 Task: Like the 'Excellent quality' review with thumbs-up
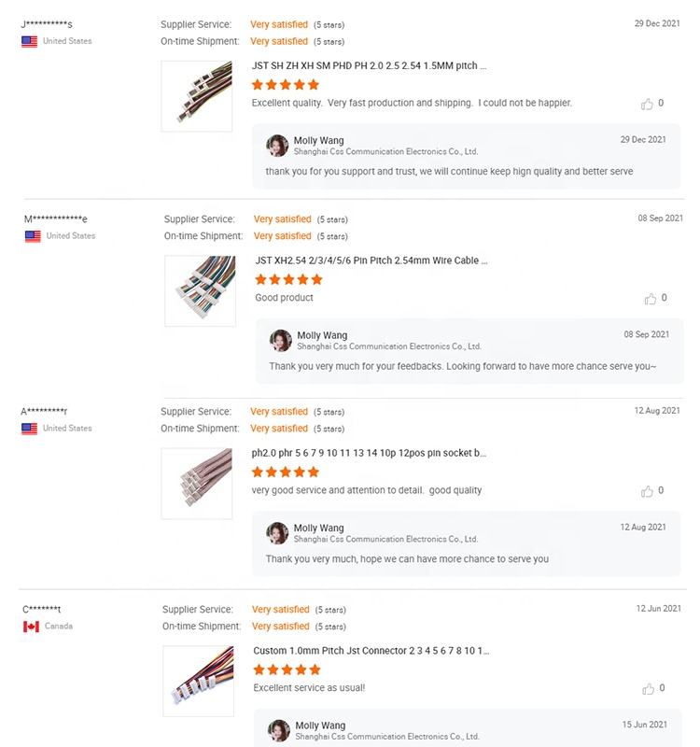[x=648, y=104]
